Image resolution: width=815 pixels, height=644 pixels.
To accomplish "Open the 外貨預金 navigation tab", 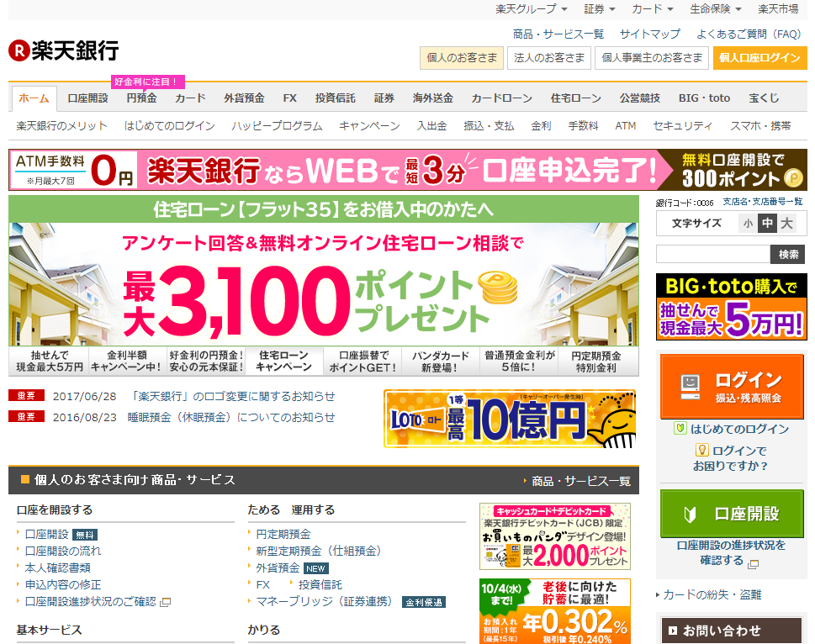I will click(x=244, y=98).
